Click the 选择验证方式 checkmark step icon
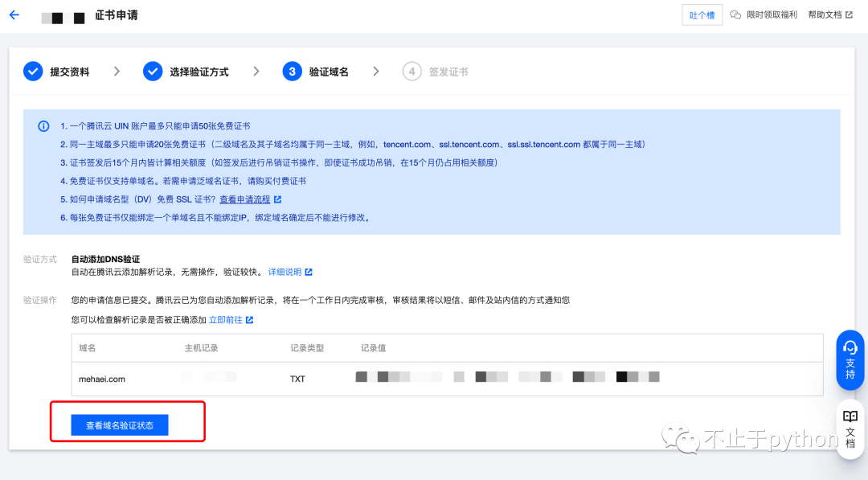Viewport: 868px width, 480px height. pos(153,72)
